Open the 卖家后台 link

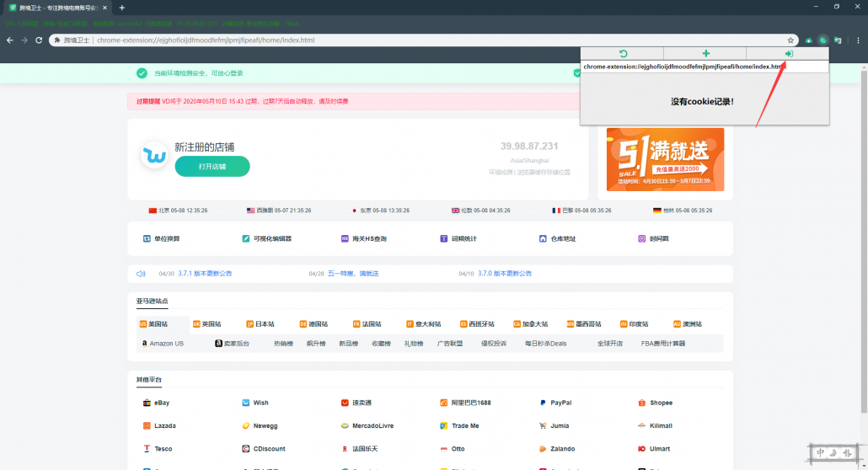pyautogui.click(x=232, y=344)
